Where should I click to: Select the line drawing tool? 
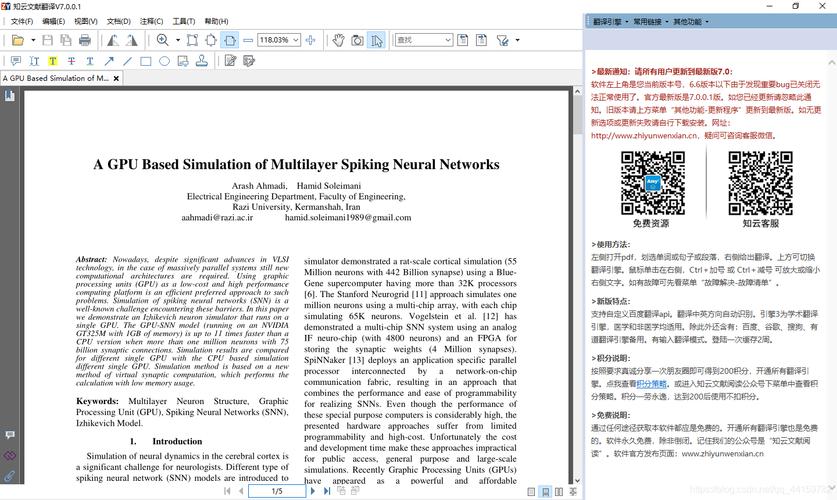tap(127, 61)
